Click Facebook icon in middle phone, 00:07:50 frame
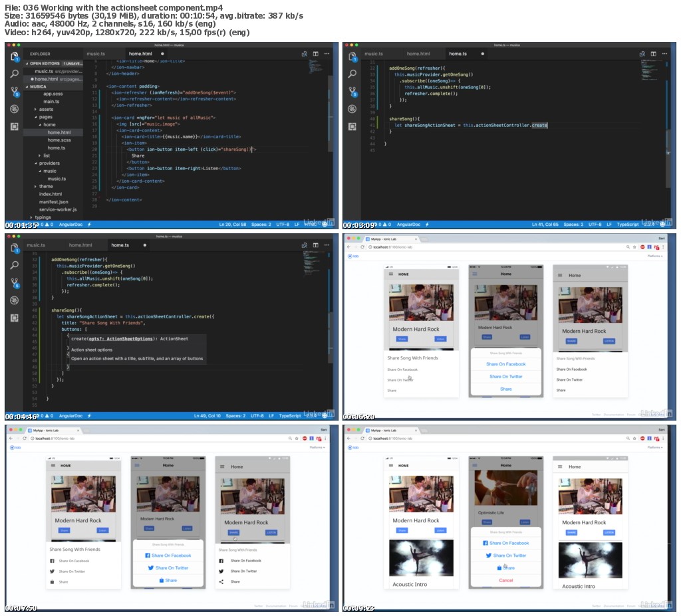 [x=148, y=556]
